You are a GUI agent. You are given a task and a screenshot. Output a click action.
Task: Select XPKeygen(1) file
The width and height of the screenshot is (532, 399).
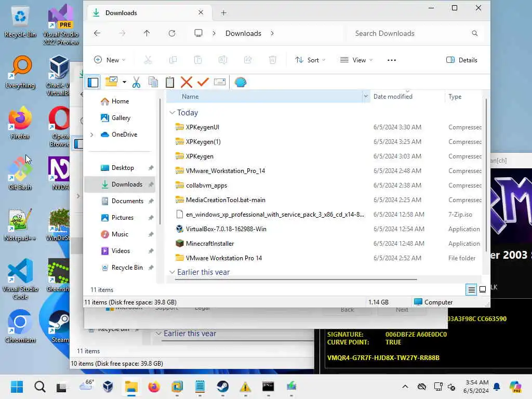point(203,142)
